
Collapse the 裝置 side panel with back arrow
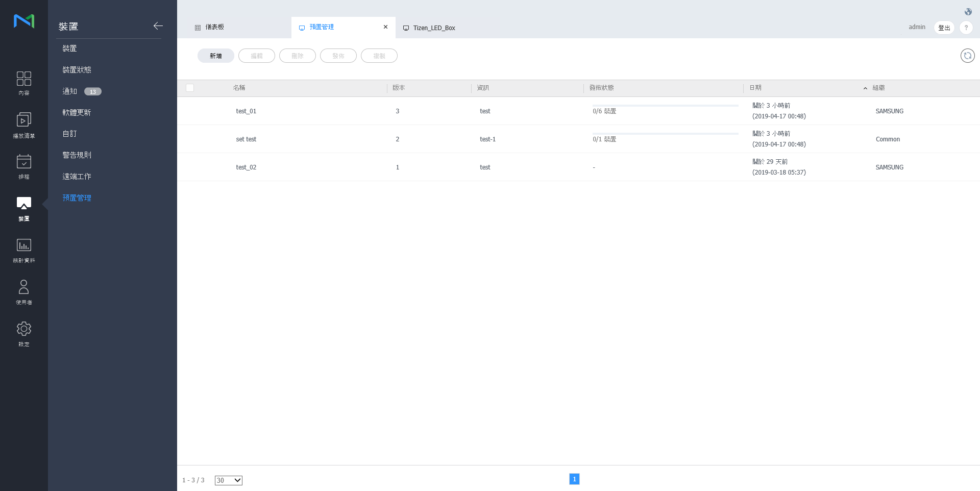tap(158, 26)
